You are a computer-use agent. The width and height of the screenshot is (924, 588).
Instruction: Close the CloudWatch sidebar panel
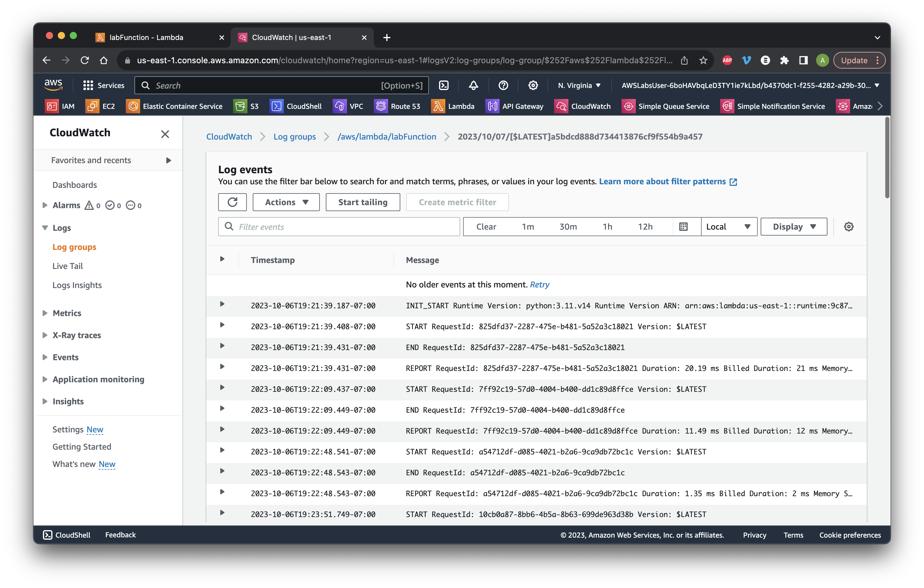(165, 134)
